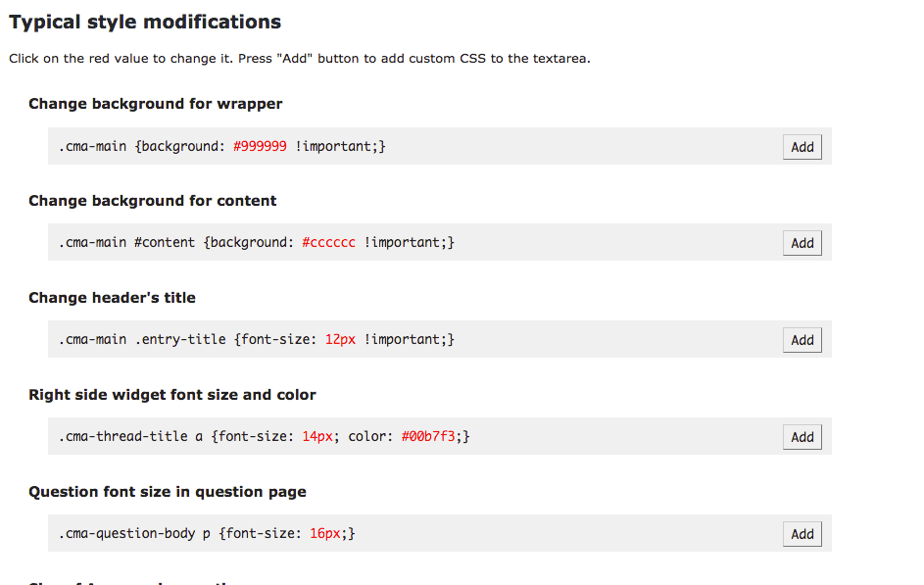Click Add button for wrapper background rule
924x585 pixels.
click(x=802, y=147)
